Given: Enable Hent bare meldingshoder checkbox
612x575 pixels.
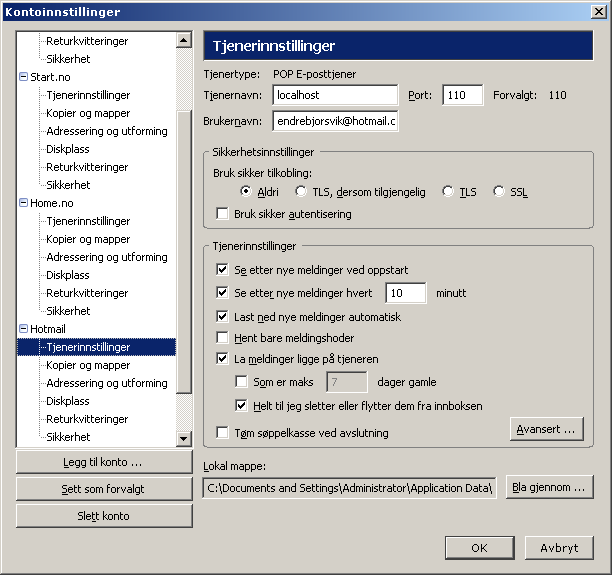Looking at the screenshot, I should click(x=222, y=338).
